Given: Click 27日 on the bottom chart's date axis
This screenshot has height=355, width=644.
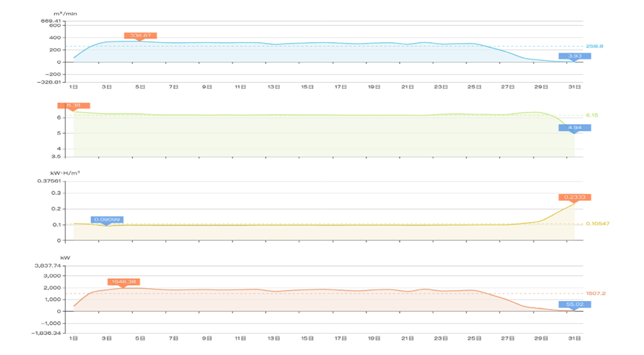Looking at the screenshot, I should click(508, 338).
